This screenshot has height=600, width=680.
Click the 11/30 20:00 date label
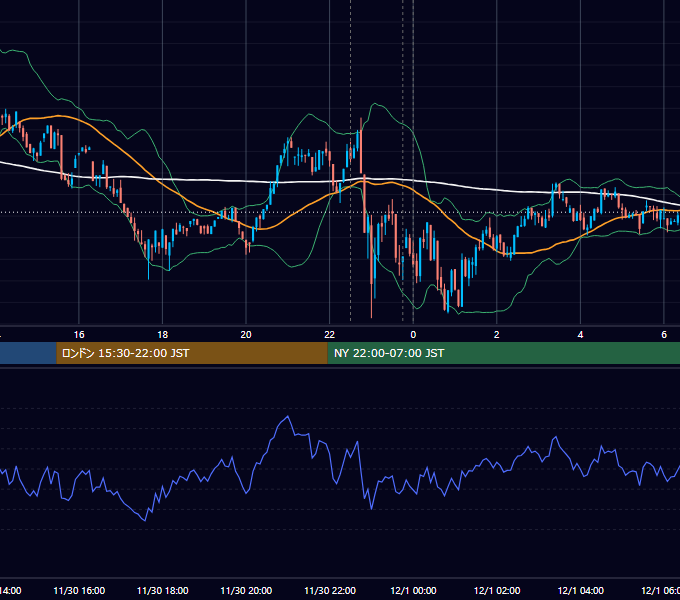point(246,590)
